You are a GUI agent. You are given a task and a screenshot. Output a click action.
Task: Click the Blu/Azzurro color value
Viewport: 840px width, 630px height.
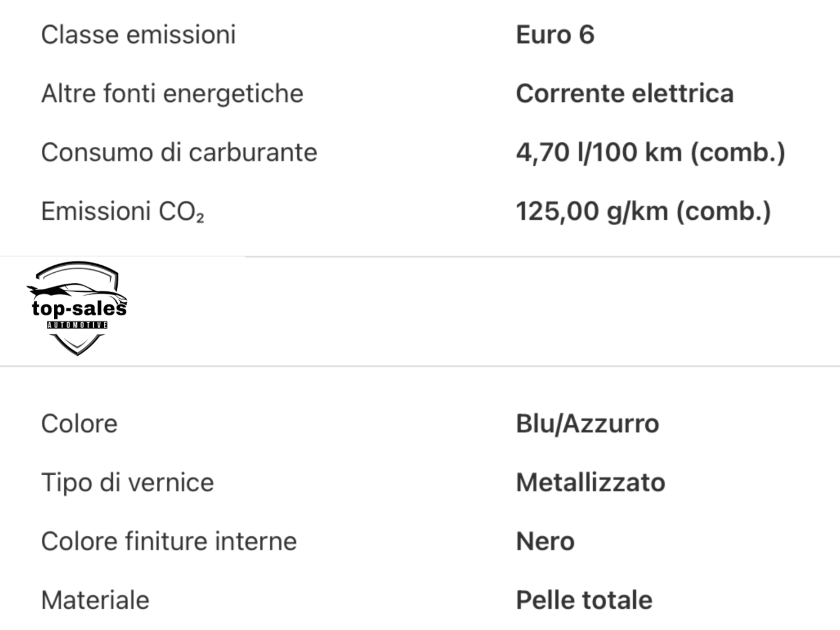click(x=587, y=424)
